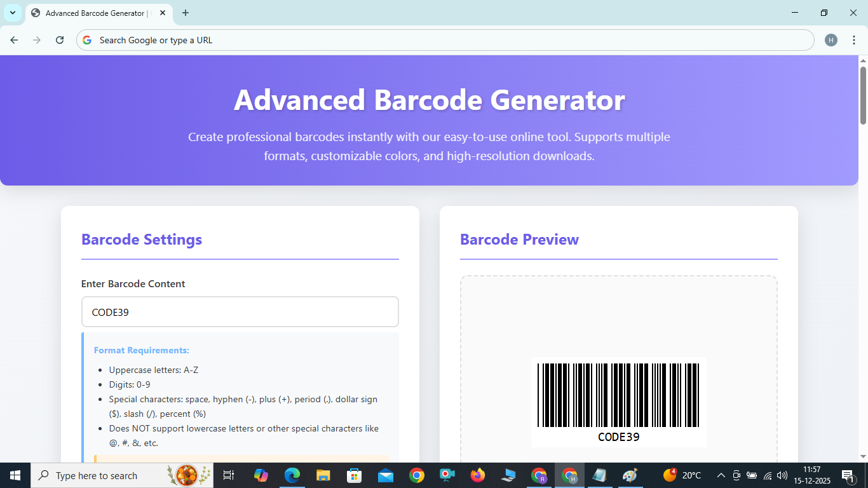Open Microsoft Edge from the taskbar
The height and width of the screenshot is (488, 868).
(292, 475)
